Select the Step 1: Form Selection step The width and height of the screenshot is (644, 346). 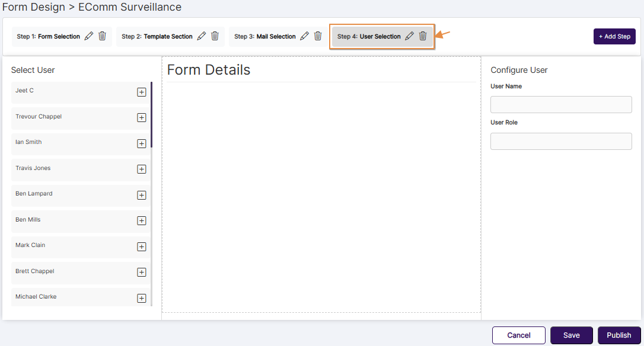pos(47,36)
